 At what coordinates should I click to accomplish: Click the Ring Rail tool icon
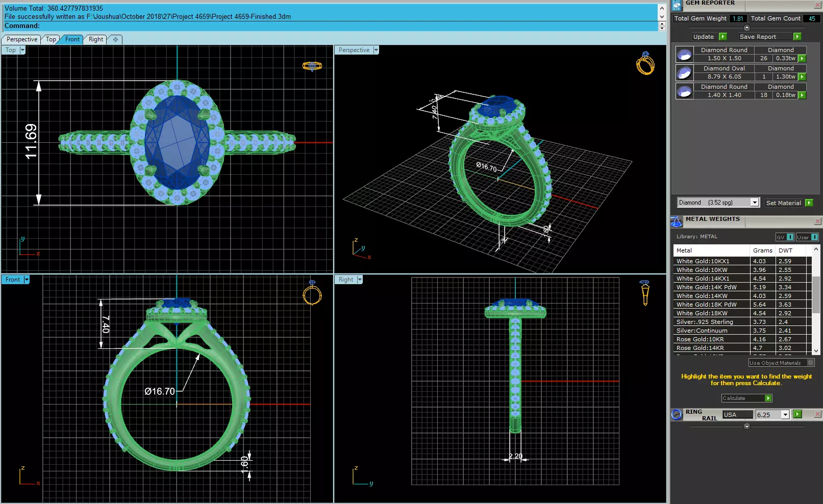coord(677,415)
